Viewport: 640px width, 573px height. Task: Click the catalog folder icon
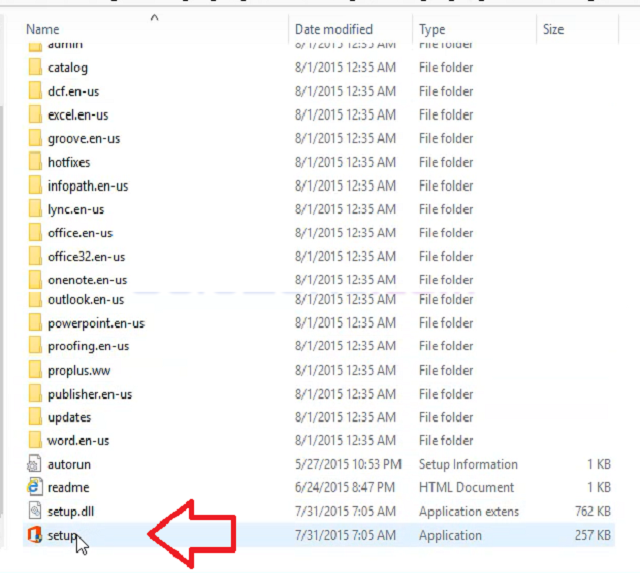click(35, 67)
